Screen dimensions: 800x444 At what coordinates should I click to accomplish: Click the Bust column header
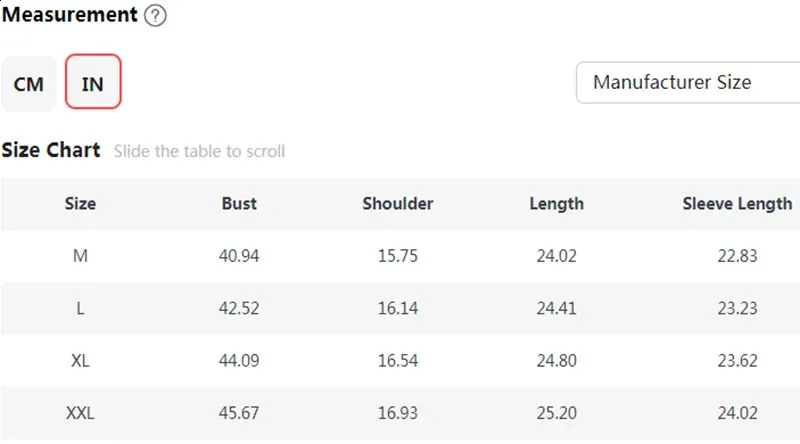[x=239, y=204]
